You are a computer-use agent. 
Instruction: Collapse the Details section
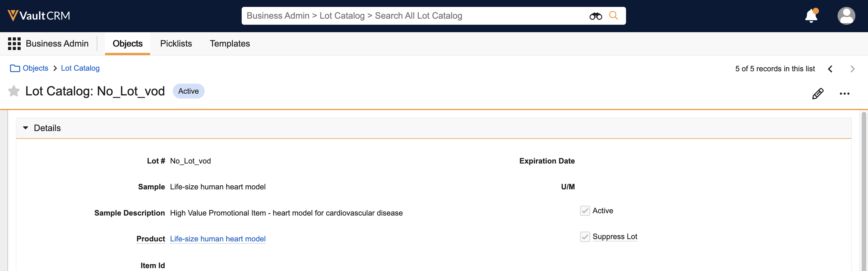26,128
